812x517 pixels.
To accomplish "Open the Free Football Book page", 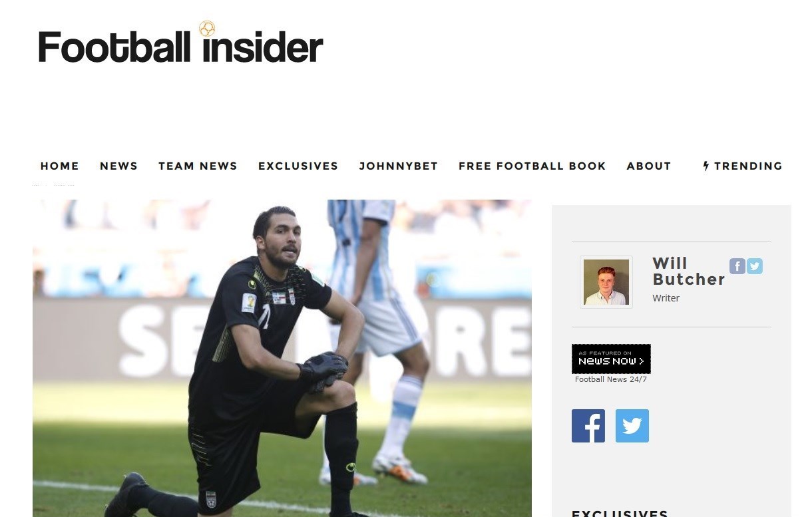I will tap(532, 166).
